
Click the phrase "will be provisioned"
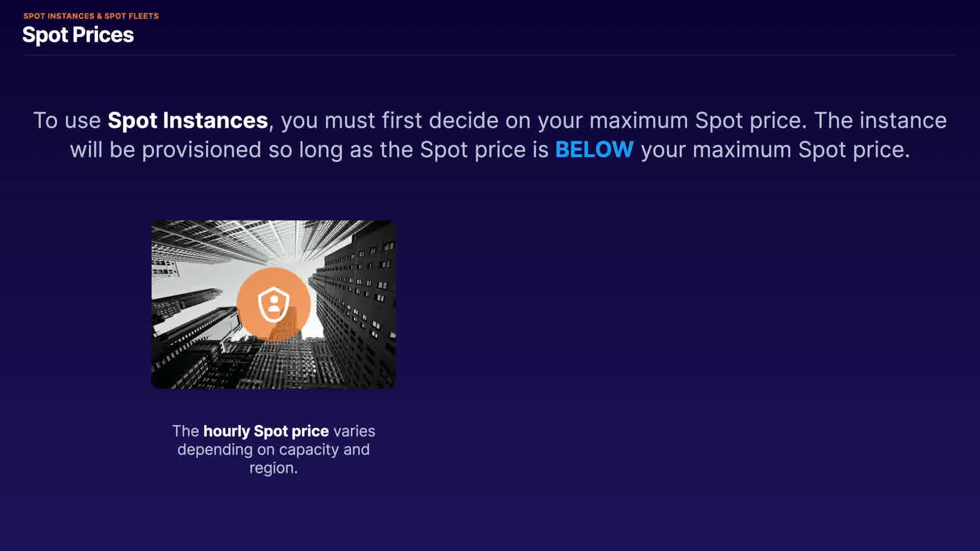[165, 150]
